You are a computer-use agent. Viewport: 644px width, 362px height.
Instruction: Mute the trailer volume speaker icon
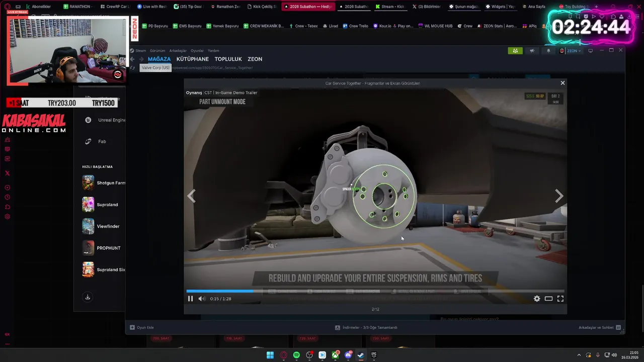click(x=201, y=299)
